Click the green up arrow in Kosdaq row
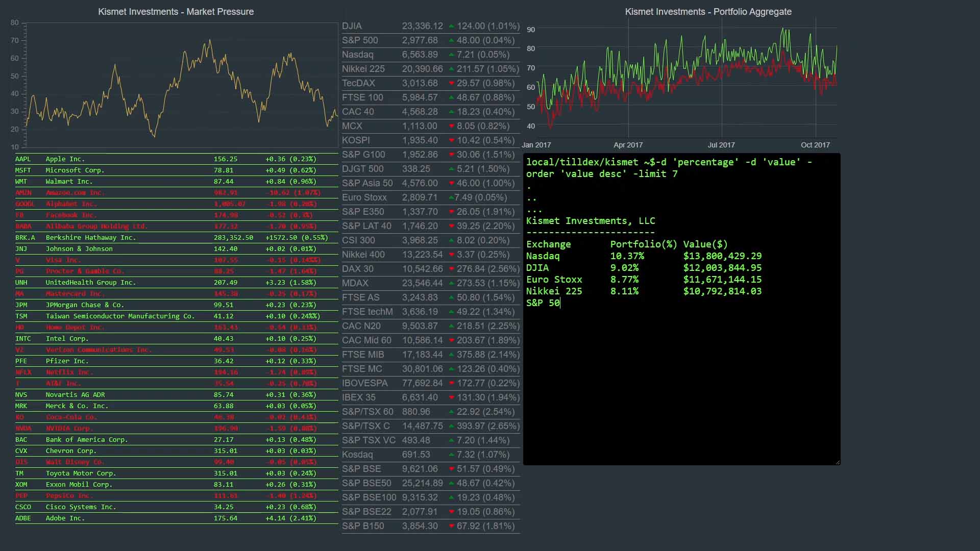Image resolution: width=980 pixels, height=551 pixels. point(452,455)
